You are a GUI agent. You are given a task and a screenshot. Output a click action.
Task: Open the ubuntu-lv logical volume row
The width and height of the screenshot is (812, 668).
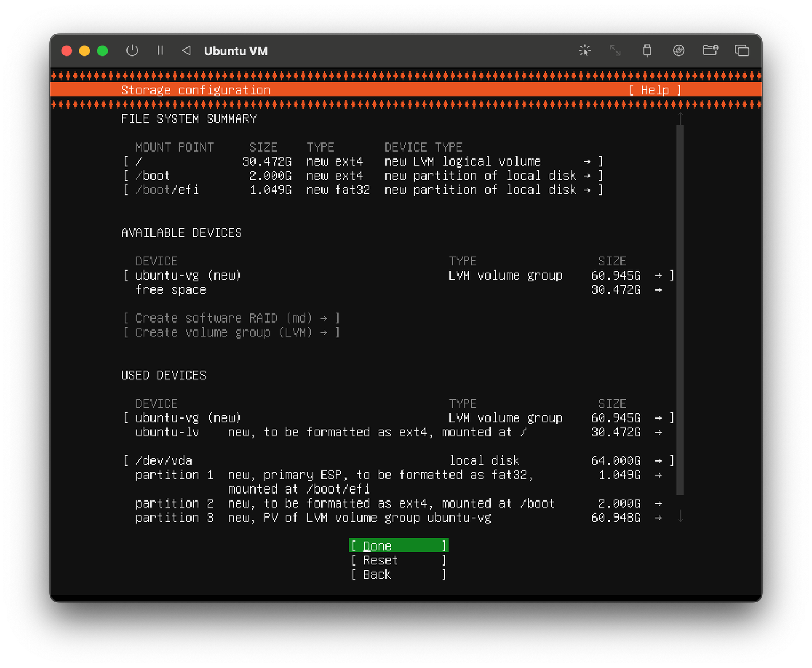tap(399, 432)
